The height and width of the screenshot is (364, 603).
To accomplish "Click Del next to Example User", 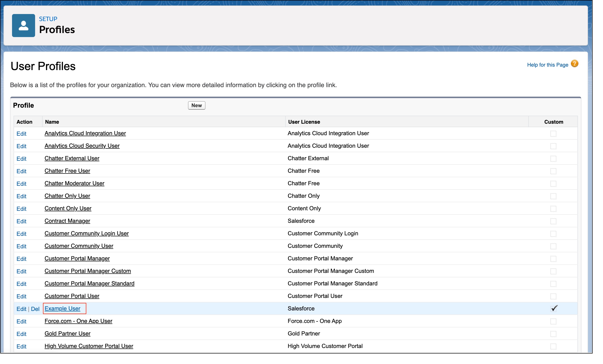I will 35,309.
